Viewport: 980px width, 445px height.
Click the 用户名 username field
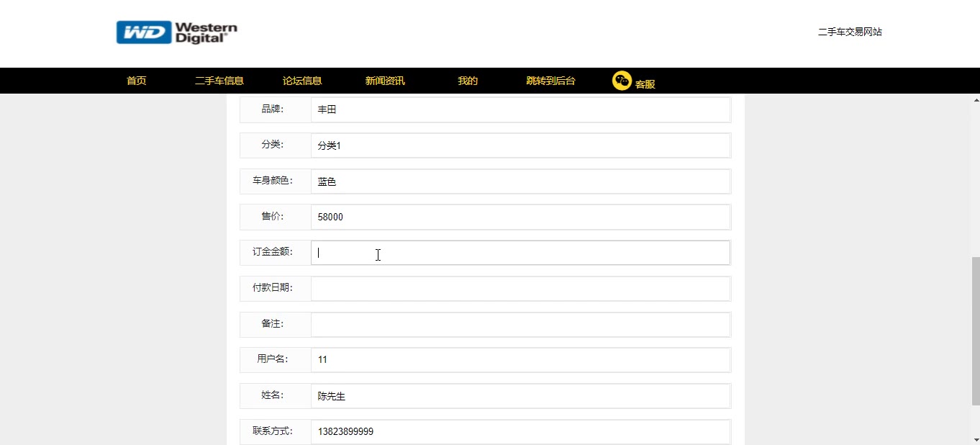(x=520, y=359)
